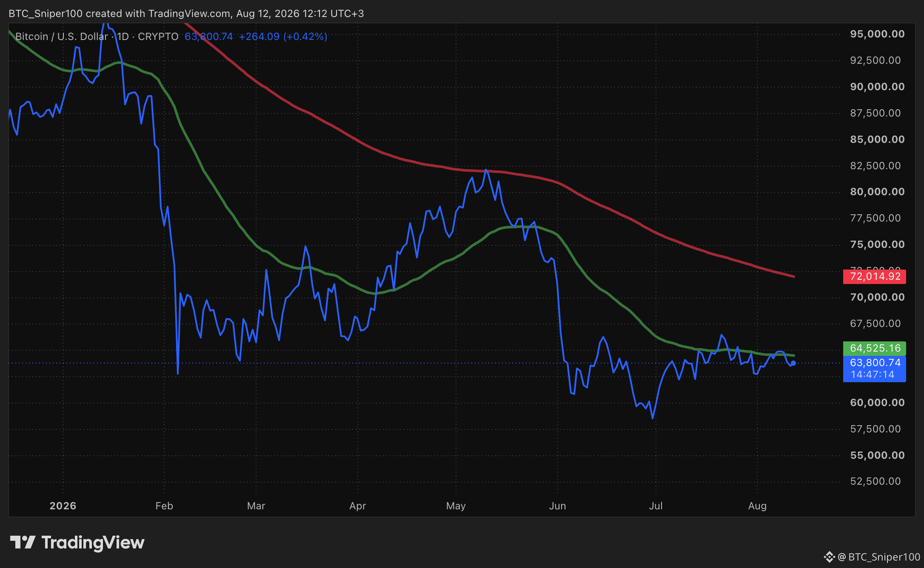Click the 67,500.00 price axis label
The width and height of the screenshot is (924, 568).
876,324
